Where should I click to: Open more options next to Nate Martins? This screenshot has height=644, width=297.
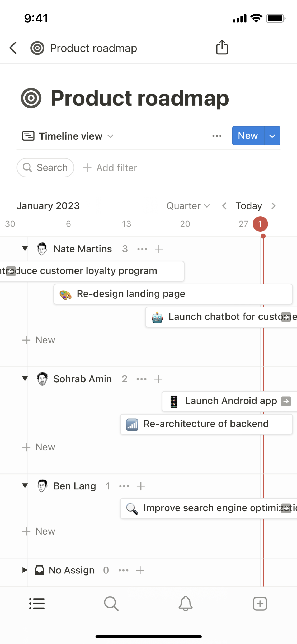[142, 249]
